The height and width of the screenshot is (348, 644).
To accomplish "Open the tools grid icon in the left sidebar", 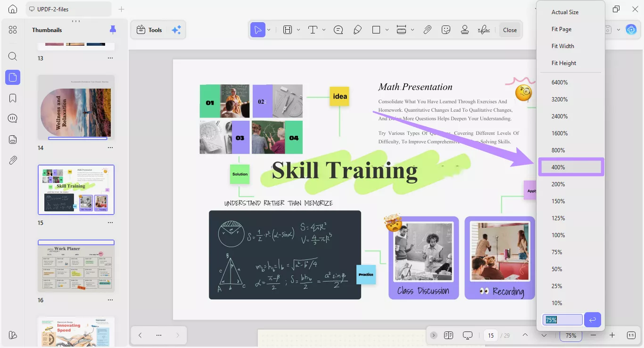I will (13, 30).
